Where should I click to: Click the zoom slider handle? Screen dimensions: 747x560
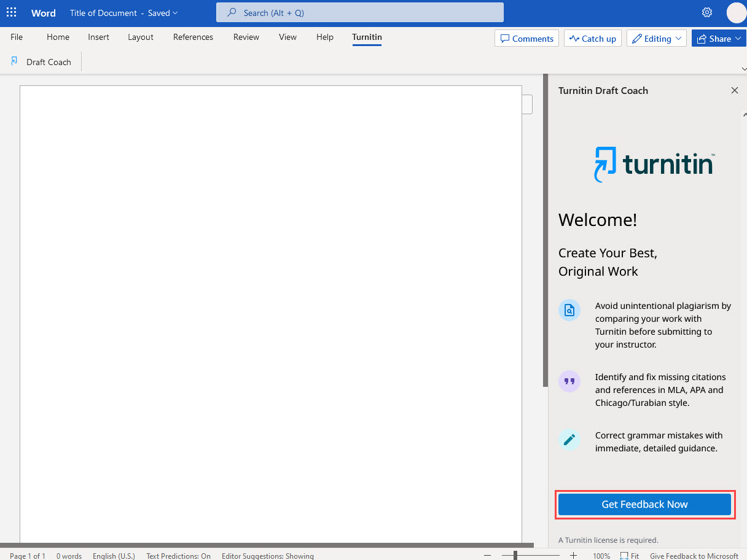(x=515, y=556)
